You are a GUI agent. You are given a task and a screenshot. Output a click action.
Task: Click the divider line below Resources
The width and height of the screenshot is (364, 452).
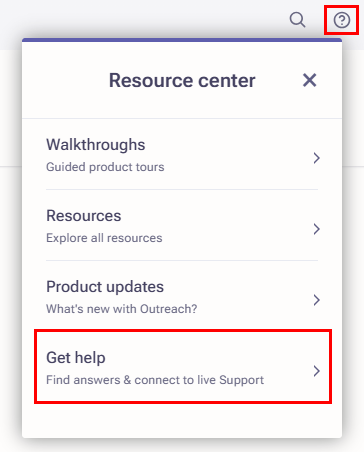(182, 260)
